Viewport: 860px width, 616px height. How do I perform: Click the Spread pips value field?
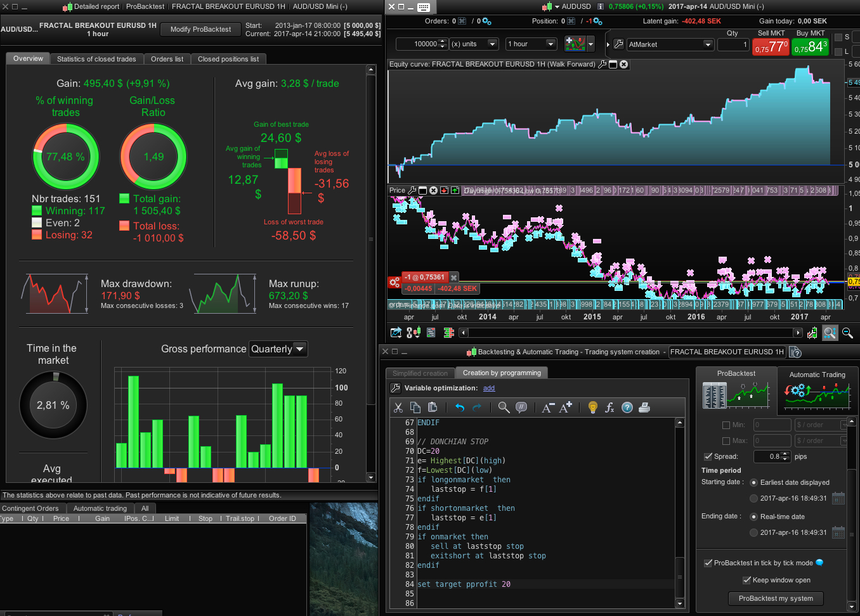point(767,456)
